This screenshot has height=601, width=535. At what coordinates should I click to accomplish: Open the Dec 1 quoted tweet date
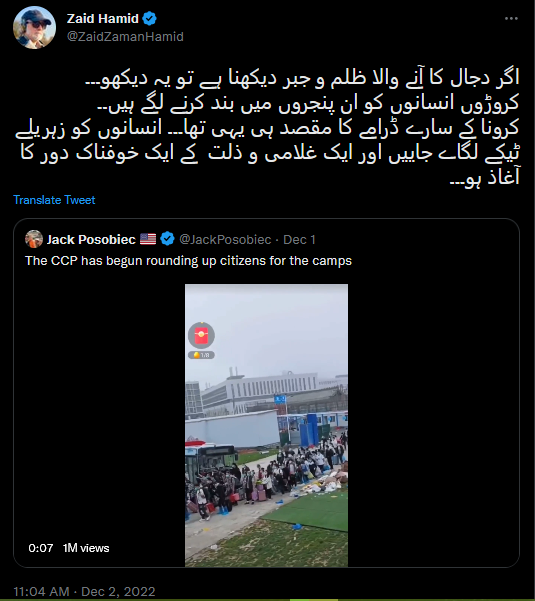click(x=299, y=240)
